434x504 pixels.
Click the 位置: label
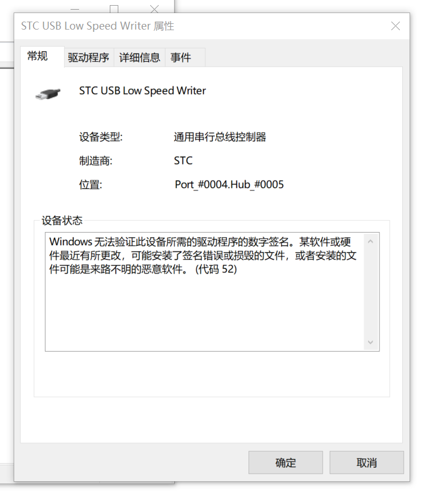click(90, 184)
